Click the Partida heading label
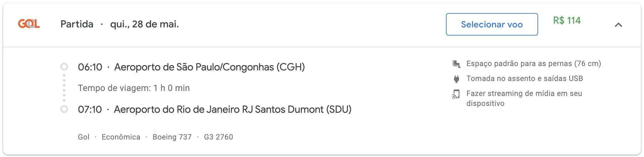This screenshot has width=644, height=157. (x=77, y=24)
